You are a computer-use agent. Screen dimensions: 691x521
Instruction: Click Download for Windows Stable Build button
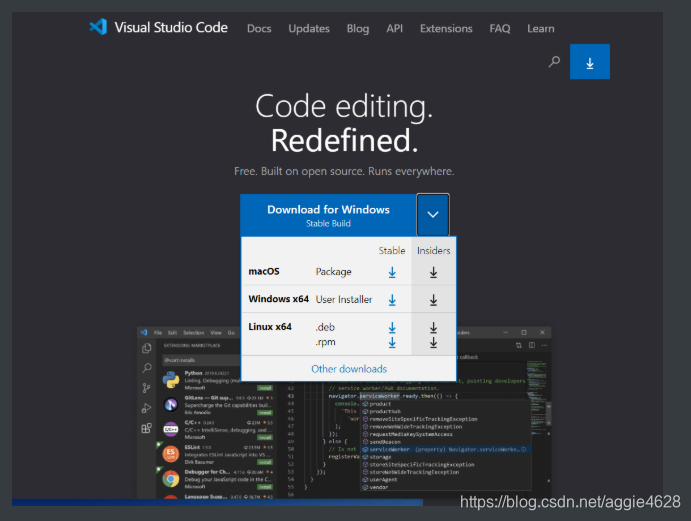(328, 215)
